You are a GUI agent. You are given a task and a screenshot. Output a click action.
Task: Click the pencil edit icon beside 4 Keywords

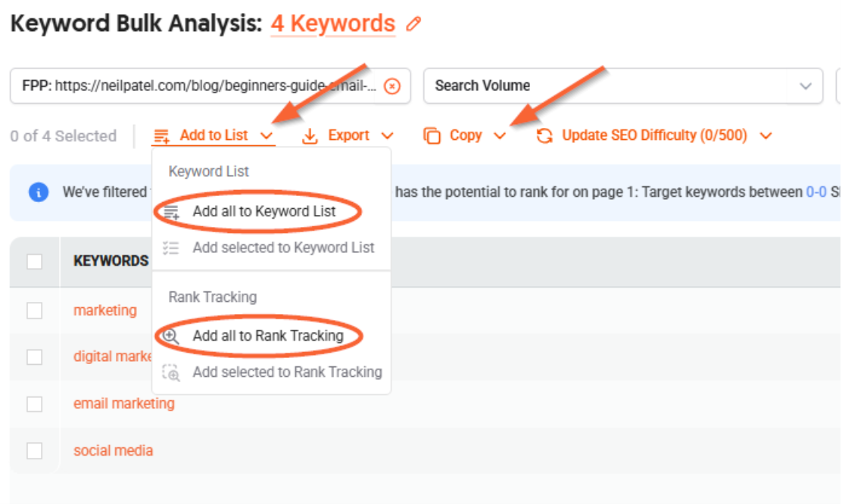(413, 24)
